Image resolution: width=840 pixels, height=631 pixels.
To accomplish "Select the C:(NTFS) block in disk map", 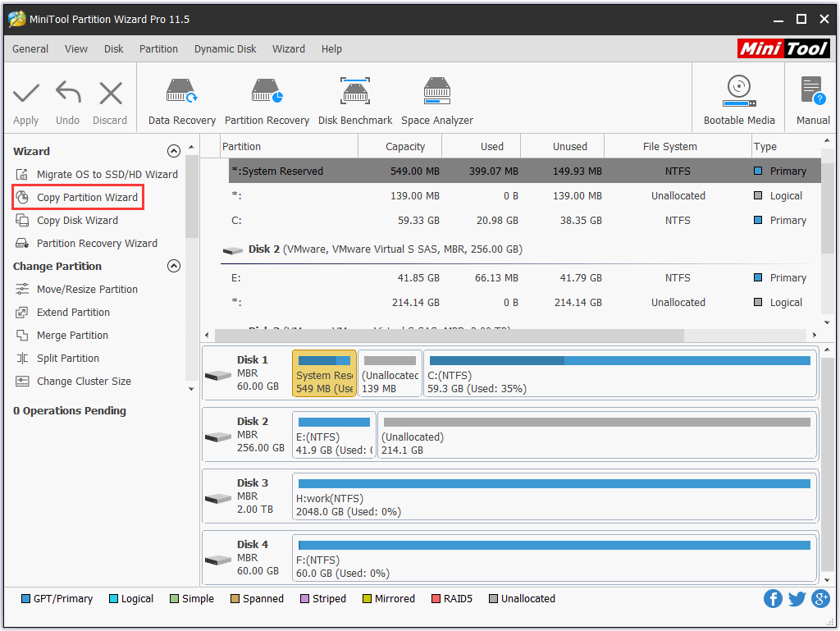I will [x=620, y=373].
